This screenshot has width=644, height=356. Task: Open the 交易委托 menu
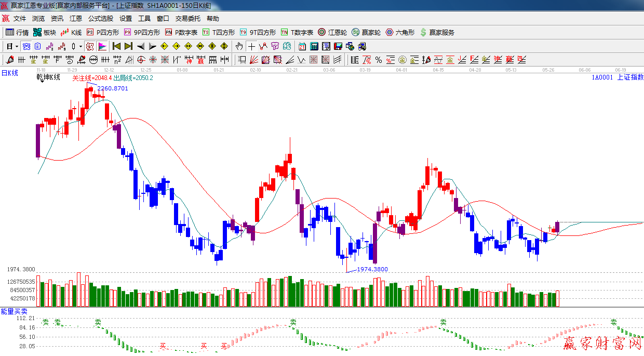tap(187, 18)
